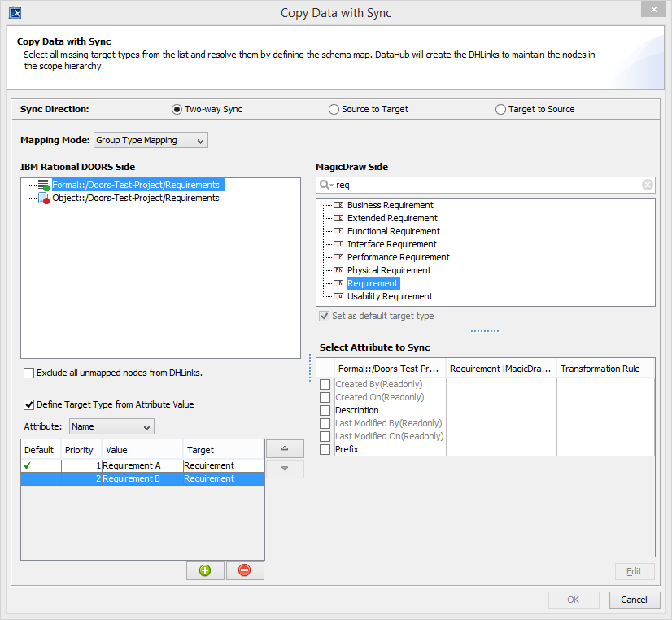The width and height of the screenshot is (672, 620).
Task: Select Functional Requirement in the type list
Action: (x=392, y=231)
